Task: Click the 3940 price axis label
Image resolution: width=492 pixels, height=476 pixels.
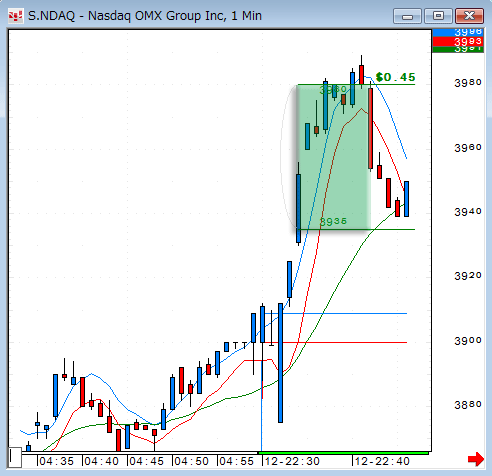Action: tap(468, 211)
